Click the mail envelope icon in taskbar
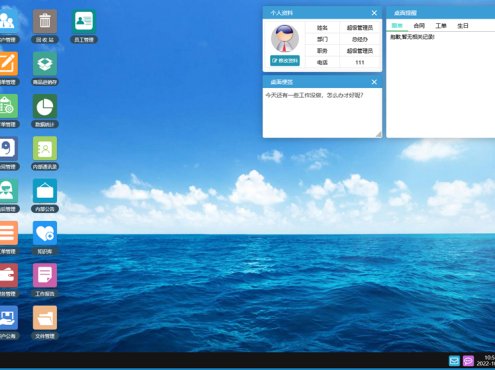 (454, 361)
